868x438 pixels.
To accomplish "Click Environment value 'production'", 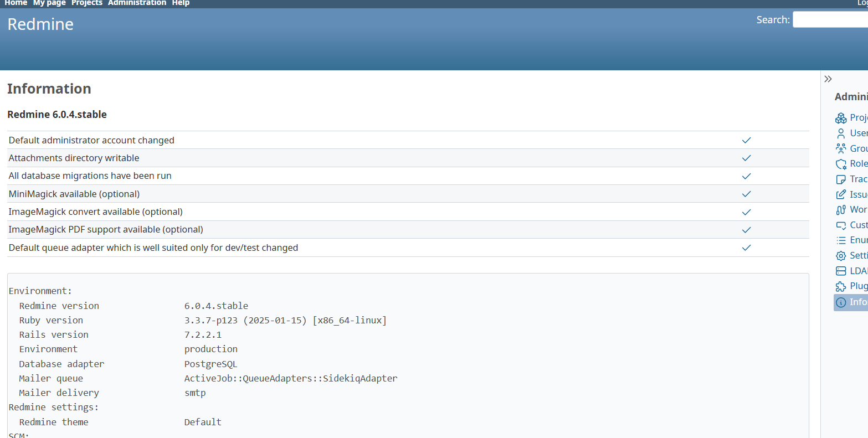I will tap(211, 349).
